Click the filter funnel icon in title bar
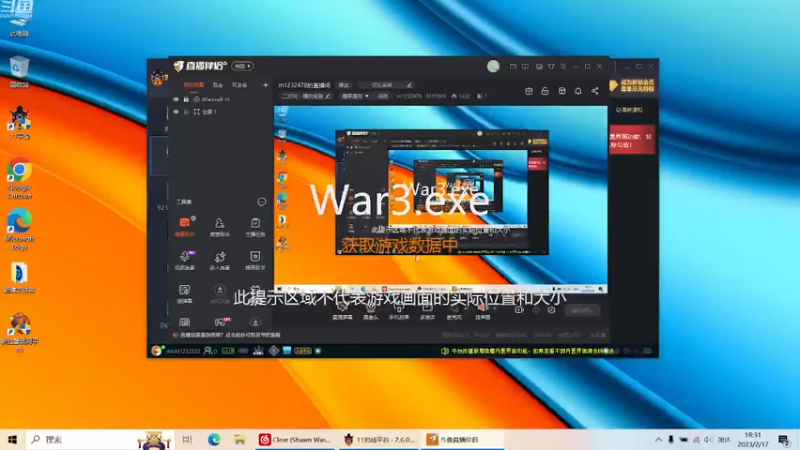800x450 pixels. (551, 66)
